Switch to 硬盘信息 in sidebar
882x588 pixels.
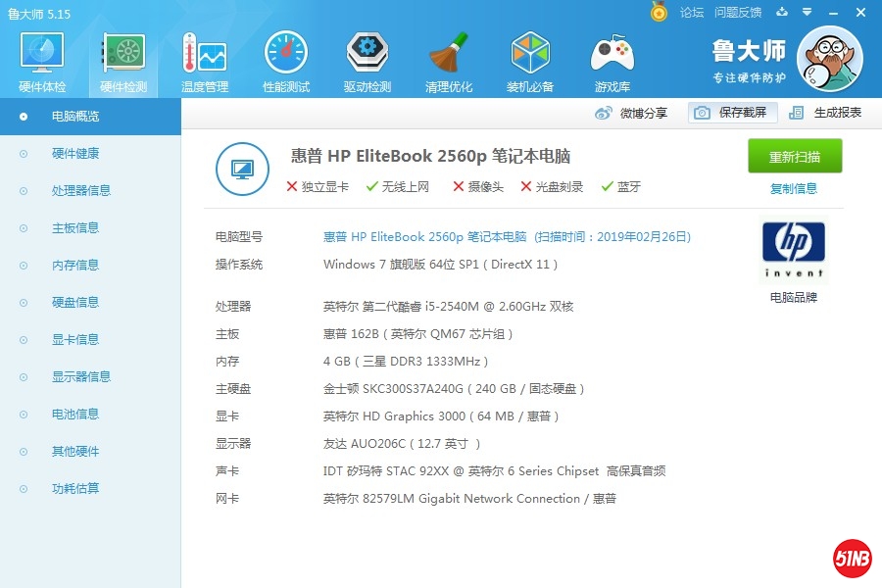(x=75, y=303)
